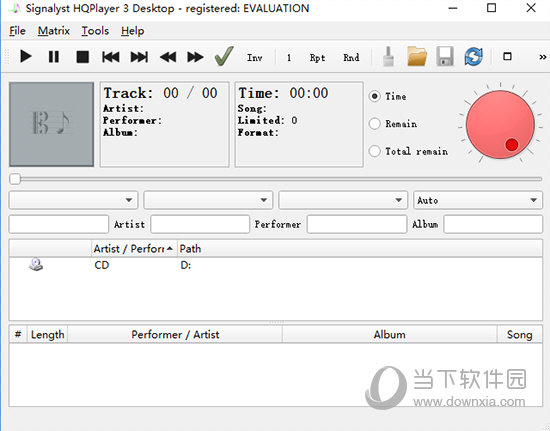Open the Help menu
Image resolution: width=550 pixels, height=431 pixels.
(133, 31)
